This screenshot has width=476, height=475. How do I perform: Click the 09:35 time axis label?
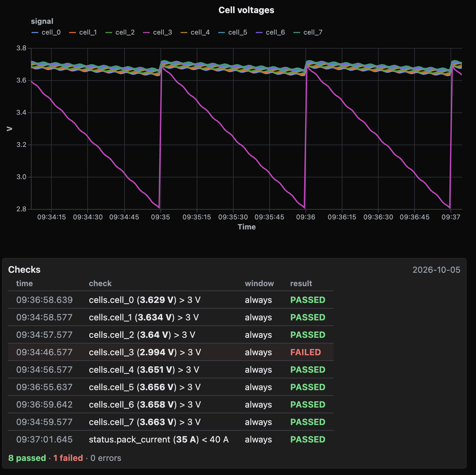[x=160, y=217]
